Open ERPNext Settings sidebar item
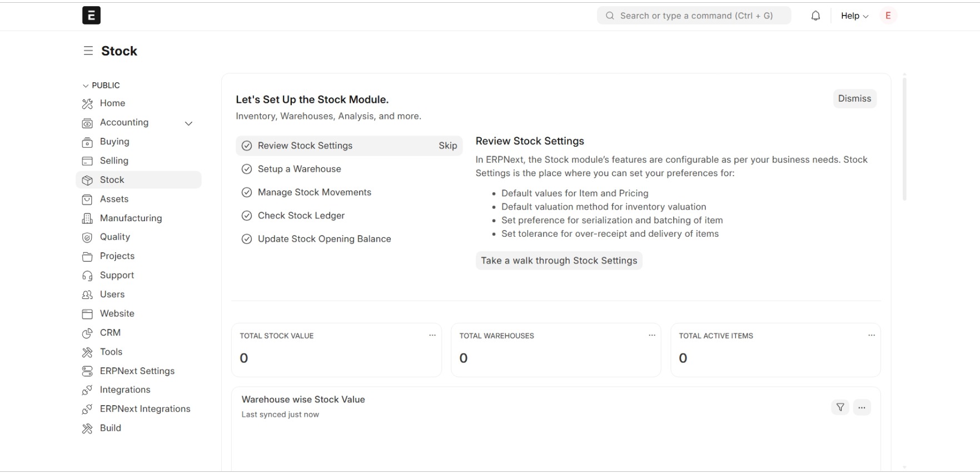 click(138, 371)
